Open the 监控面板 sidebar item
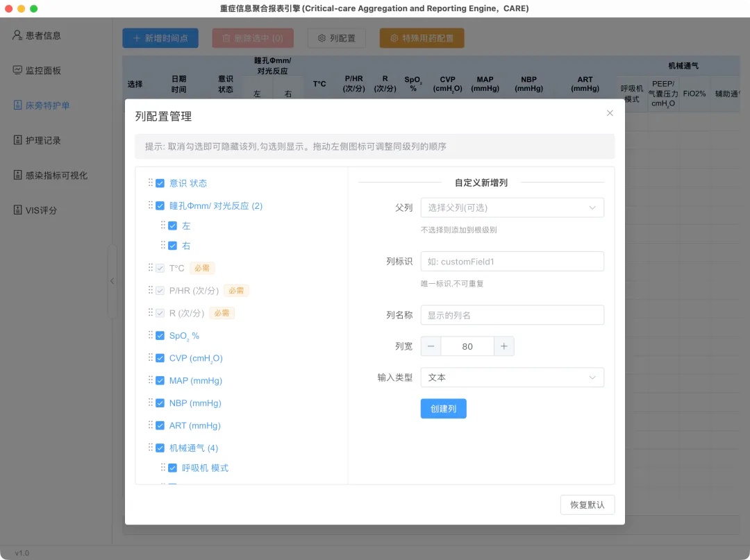750x560 pixels. [37, 70]
